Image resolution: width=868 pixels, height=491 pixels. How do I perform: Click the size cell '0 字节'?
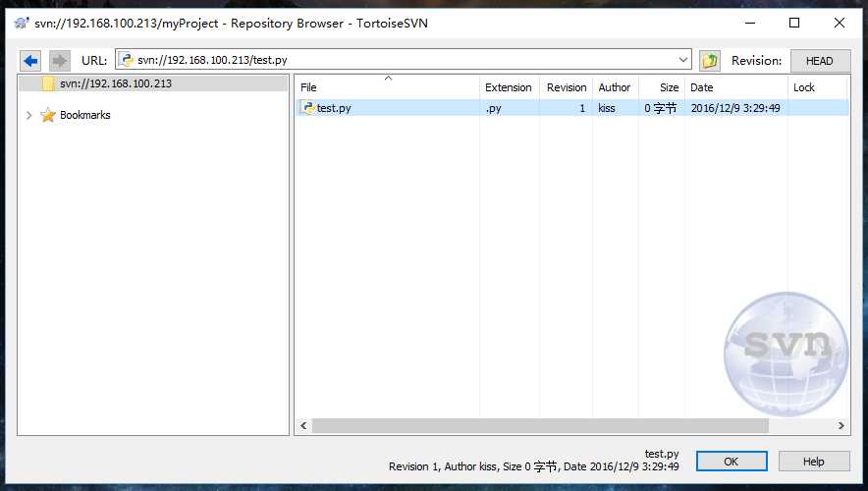coord(661,108)
